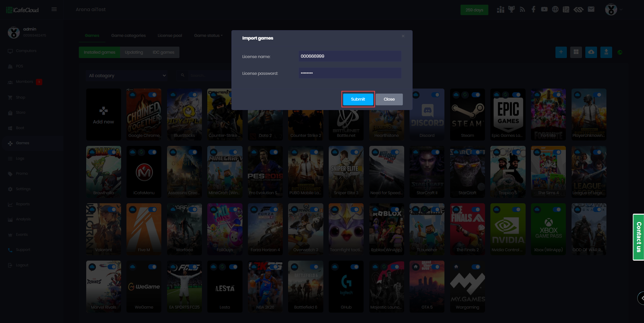
Task: Click the License name input field
Action: pyautogui.click(x=350, y=56)
